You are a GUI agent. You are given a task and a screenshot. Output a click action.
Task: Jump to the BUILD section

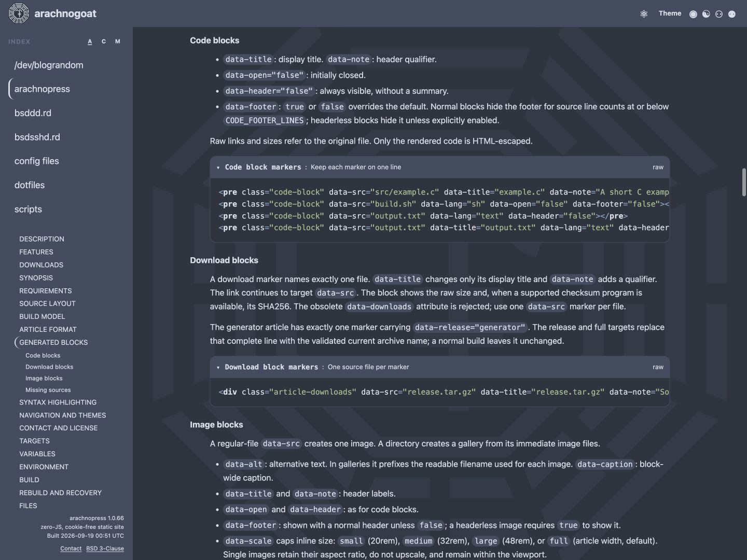point(29,480)
